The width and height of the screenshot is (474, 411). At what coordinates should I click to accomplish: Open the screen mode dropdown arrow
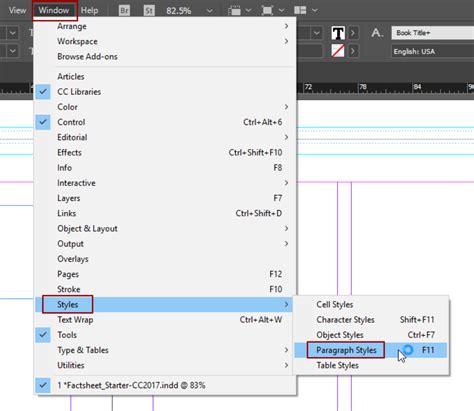[282, 11]
